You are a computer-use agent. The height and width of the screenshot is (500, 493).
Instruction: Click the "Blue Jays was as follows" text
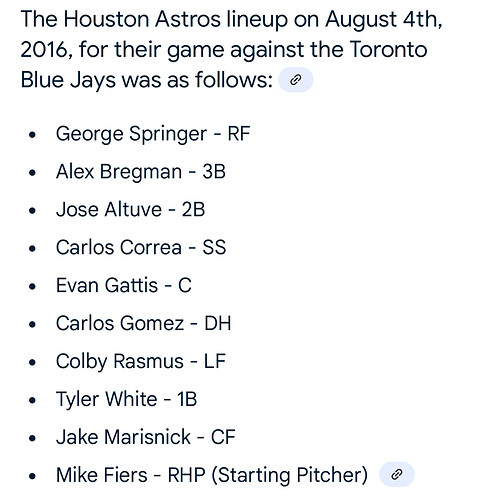[147, 80]
